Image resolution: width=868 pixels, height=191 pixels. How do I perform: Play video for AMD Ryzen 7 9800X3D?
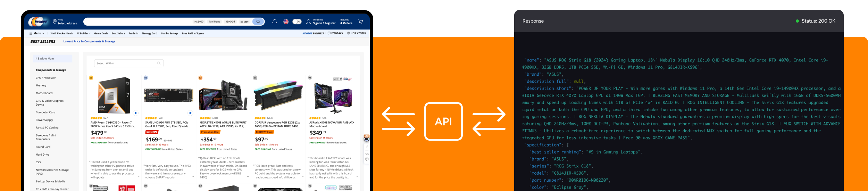click(x=136, y=113)
